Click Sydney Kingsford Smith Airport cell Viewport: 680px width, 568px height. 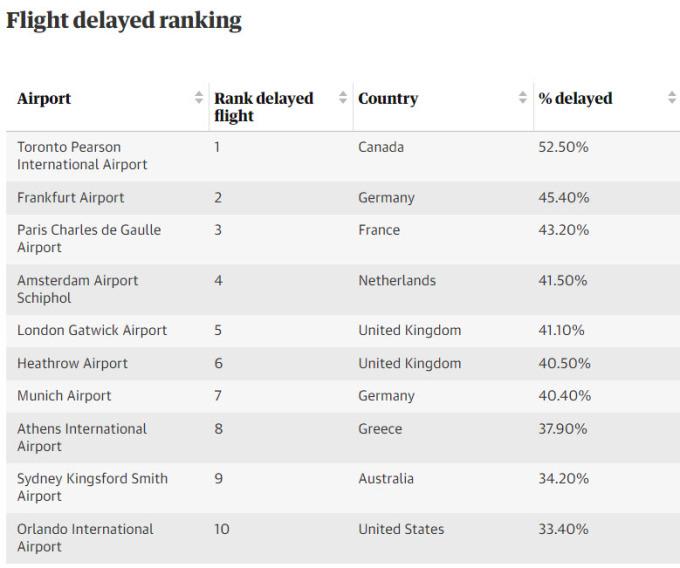[92, 487]
